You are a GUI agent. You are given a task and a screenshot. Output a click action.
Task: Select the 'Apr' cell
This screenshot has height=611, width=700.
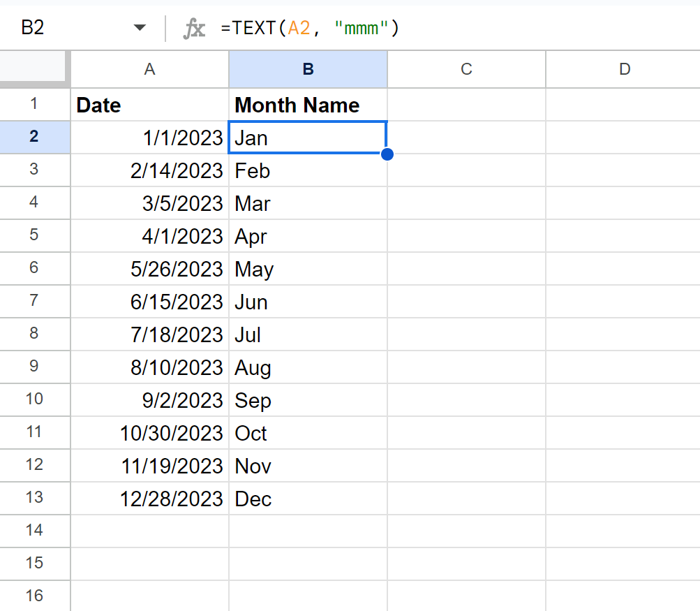tap(308, 236)
